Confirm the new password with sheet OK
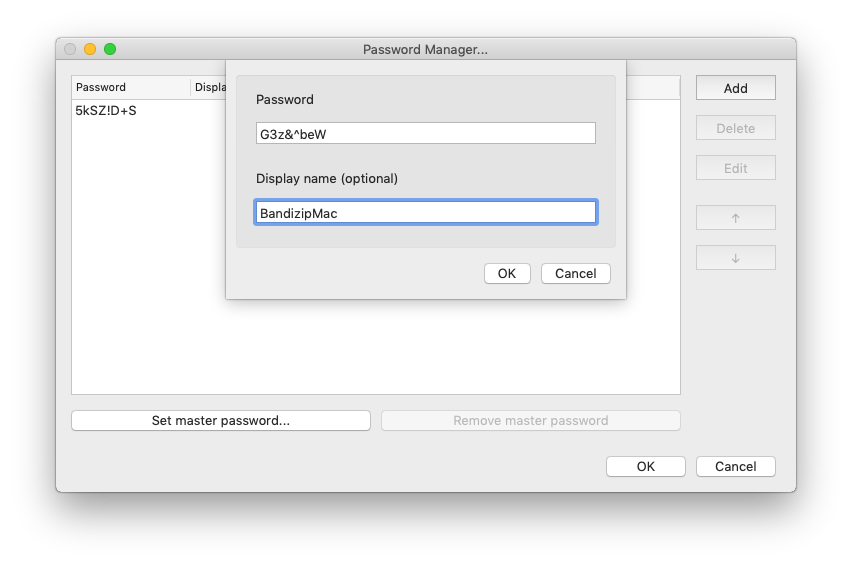The width and height of the screenshot is (852, 566). [506, 273]
